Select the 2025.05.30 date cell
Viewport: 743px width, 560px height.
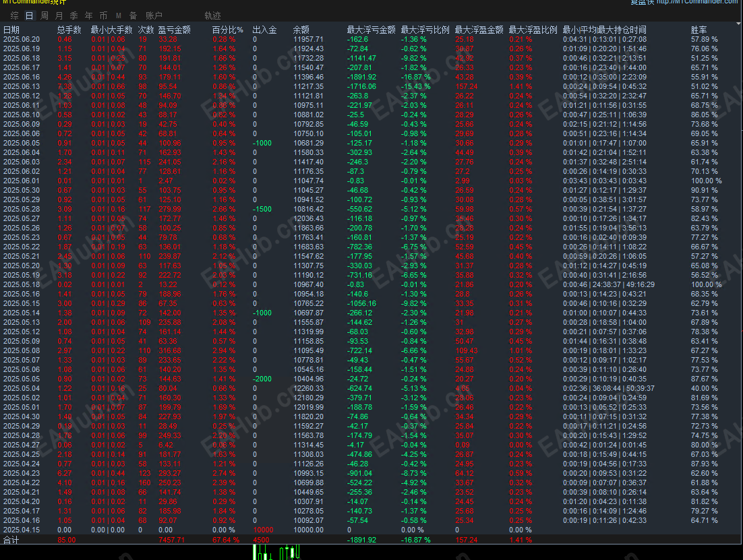click(22, 191)
